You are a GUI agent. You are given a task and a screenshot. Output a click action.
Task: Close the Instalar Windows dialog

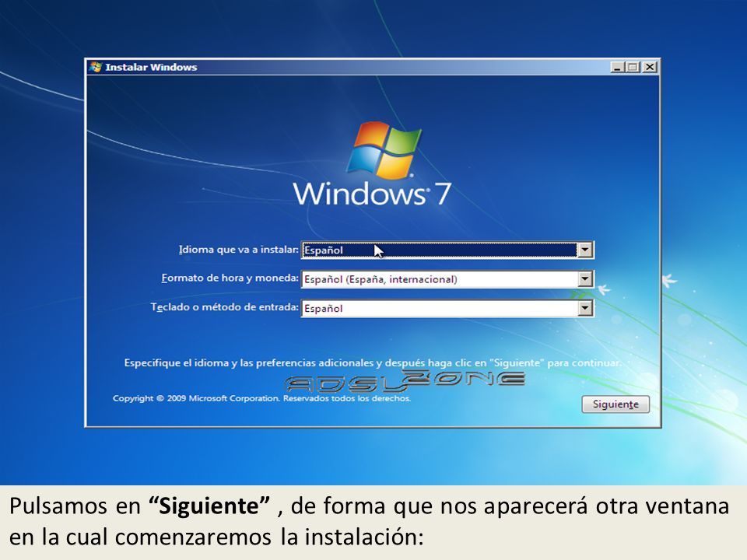point(649,67)
